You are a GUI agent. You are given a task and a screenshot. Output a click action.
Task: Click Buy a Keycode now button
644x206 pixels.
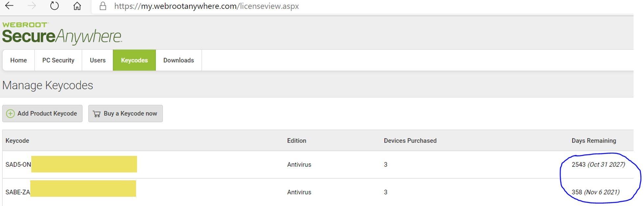(126, 113)
